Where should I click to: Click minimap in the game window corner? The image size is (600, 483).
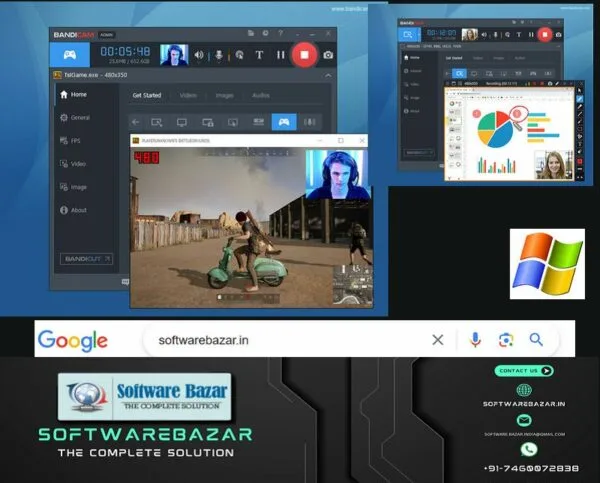(352, 284)
